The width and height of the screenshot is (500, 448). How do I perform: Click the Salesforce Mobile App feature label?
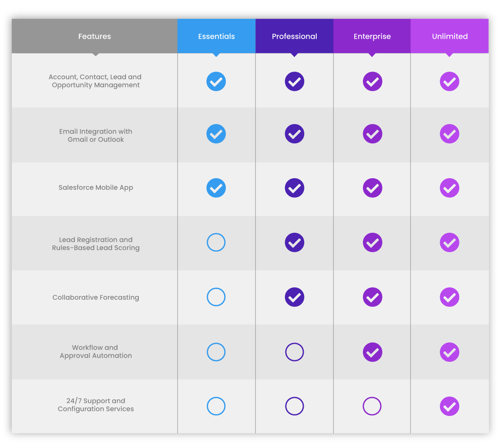[x=96, y=187]
